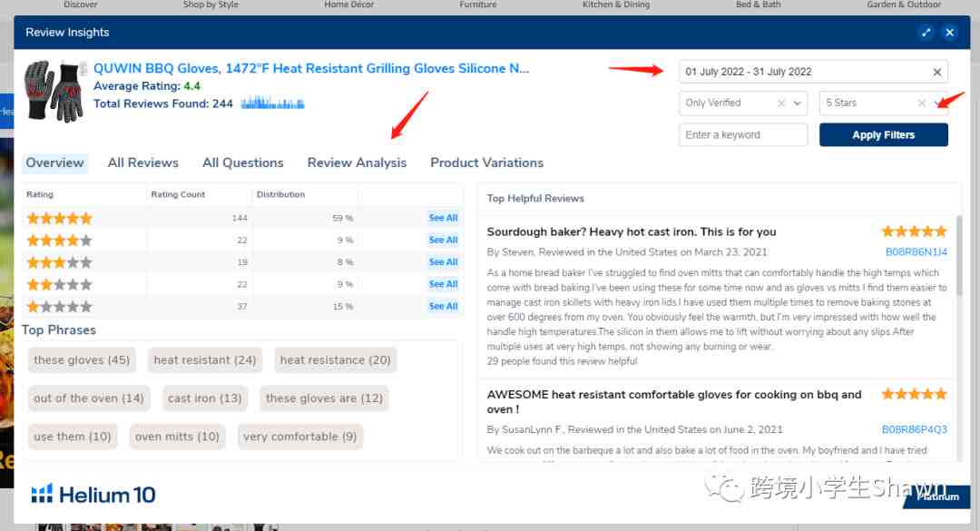Screen dimensions: 980x531
Task: Close the Review Insights dialog
Action: 949,33
